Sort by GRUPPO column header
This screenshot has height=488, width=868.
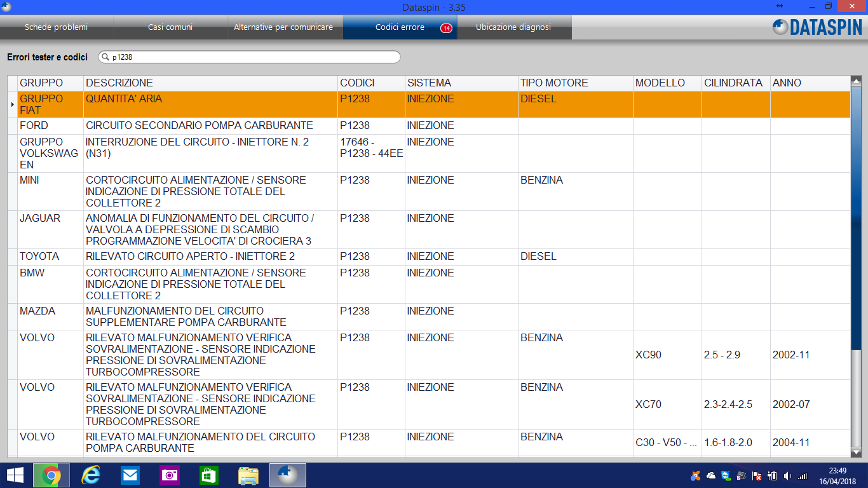(50, 83)
